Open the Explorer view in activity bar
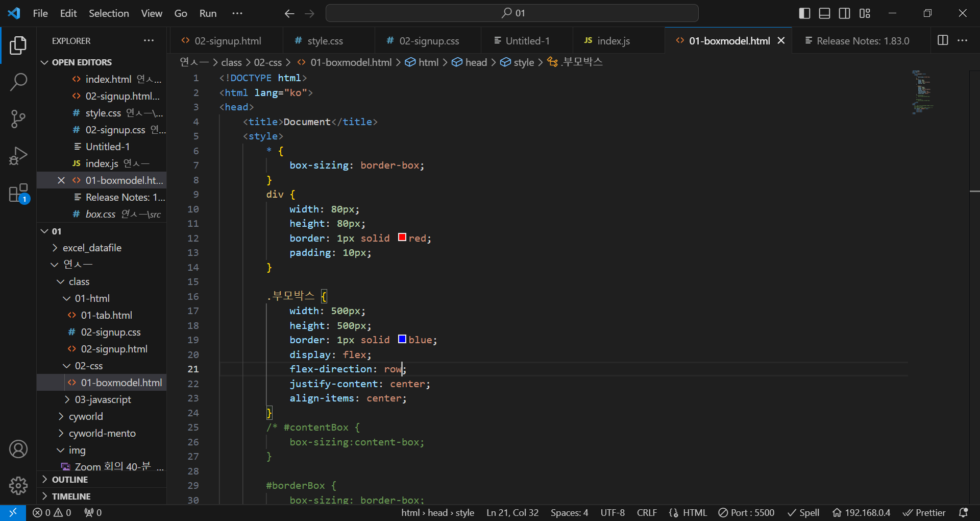This screenshot has width=980, height=521. [x=18, y=45]
